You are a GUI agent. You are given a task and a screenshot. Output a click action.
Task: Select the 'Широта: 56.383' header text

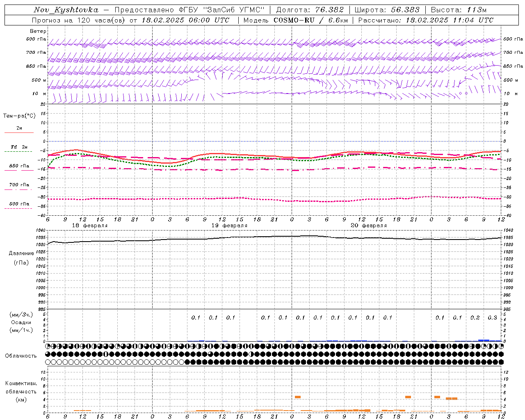pos(387,10)
